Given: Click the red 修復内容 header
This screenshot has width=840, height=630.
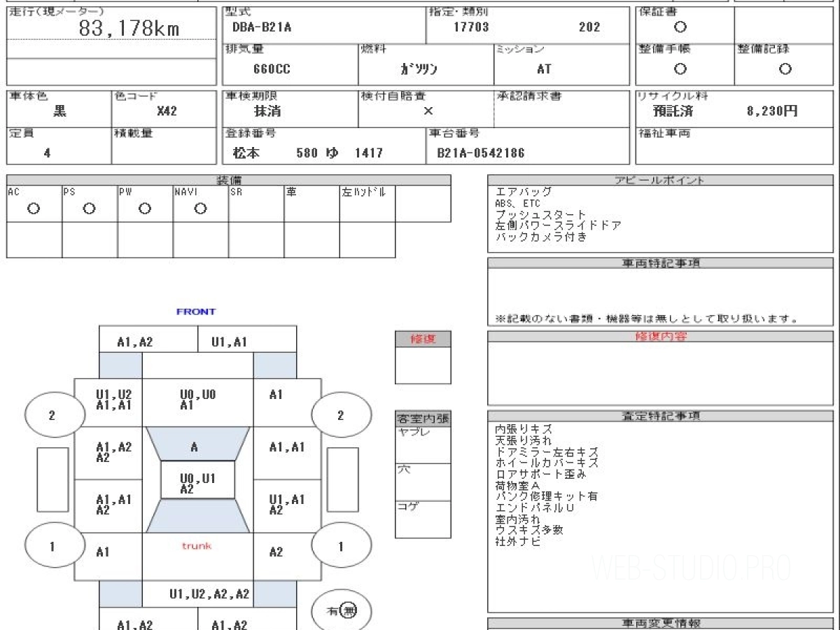Looking at the screenshot, I should coord(660,336).
